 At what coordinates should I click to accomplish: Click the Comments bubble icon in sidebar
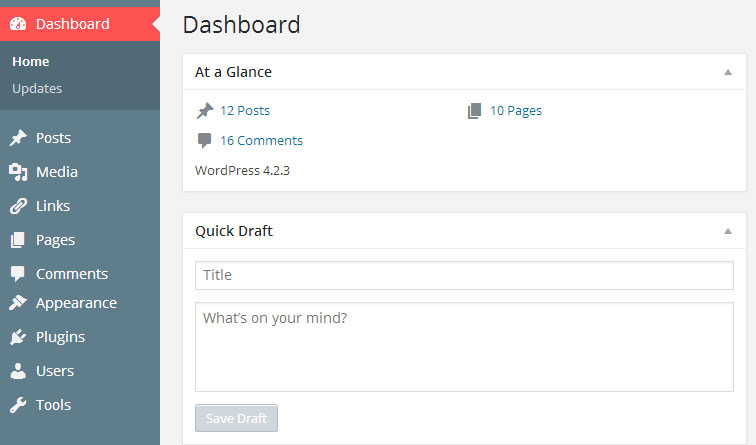point(18,274)
